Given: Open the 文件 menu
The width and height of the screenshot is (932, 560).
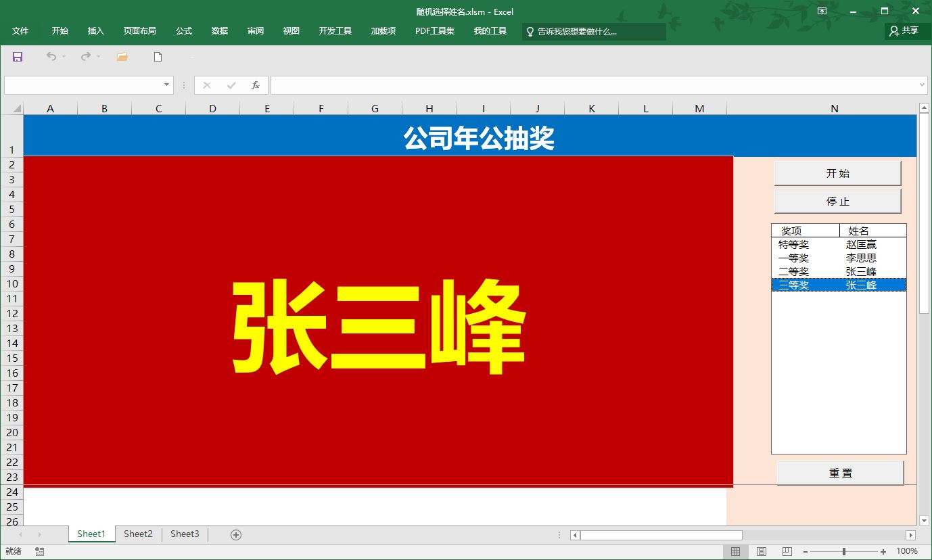Looking at the screenshot, I should (20, 31).
